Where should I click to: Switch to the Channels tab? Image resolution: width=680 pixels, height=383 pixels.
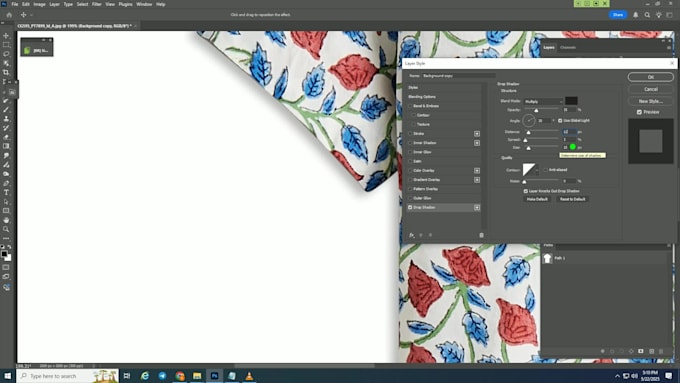pos(568,47)
